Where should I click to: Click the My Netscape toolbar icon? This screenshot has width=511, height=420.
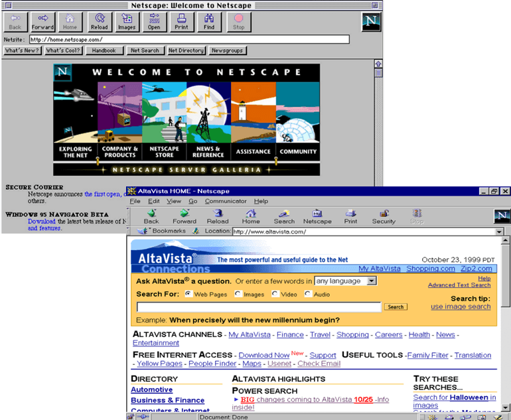tap(317, 217)
